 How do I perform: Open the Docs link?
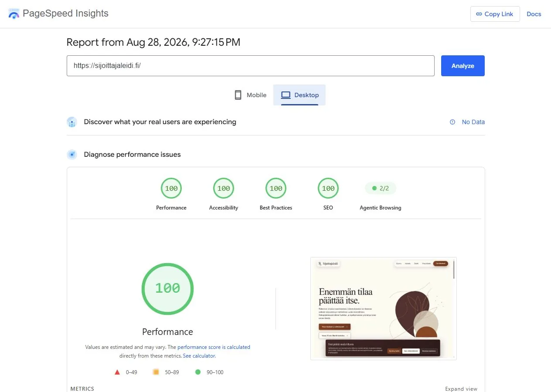coord(534,14)
